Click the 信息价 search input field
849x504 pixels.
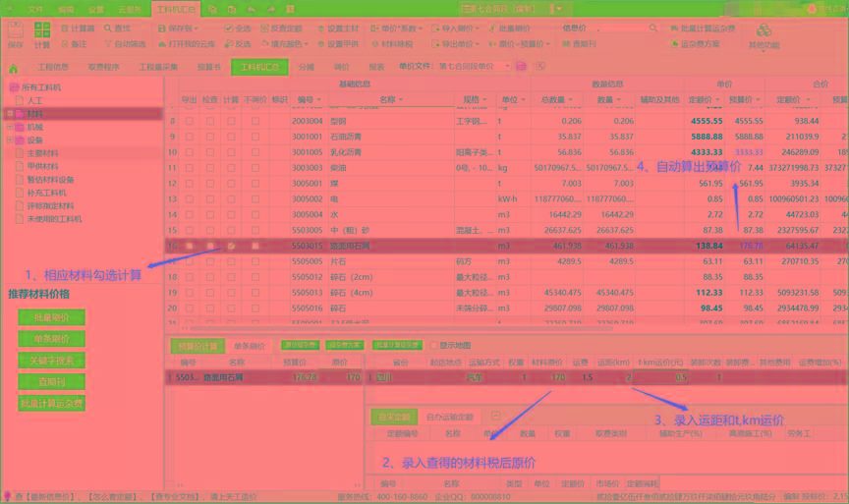620,28
